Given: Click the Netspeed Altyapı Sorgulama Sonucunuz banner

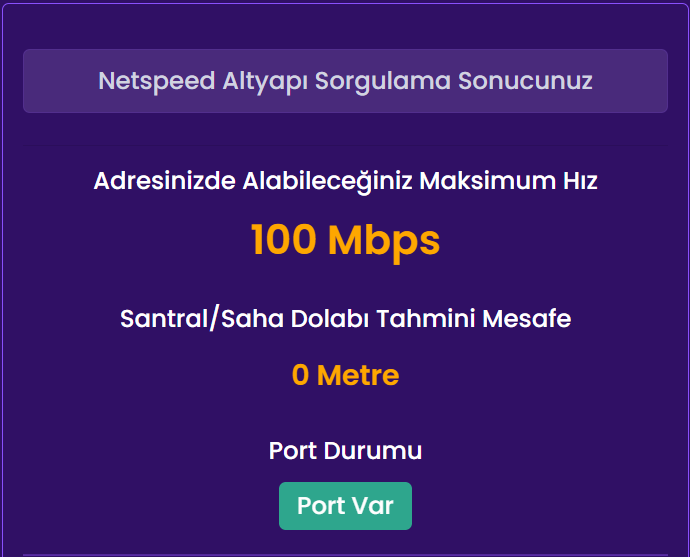Looking at the screenshot, I should [345, 81].
